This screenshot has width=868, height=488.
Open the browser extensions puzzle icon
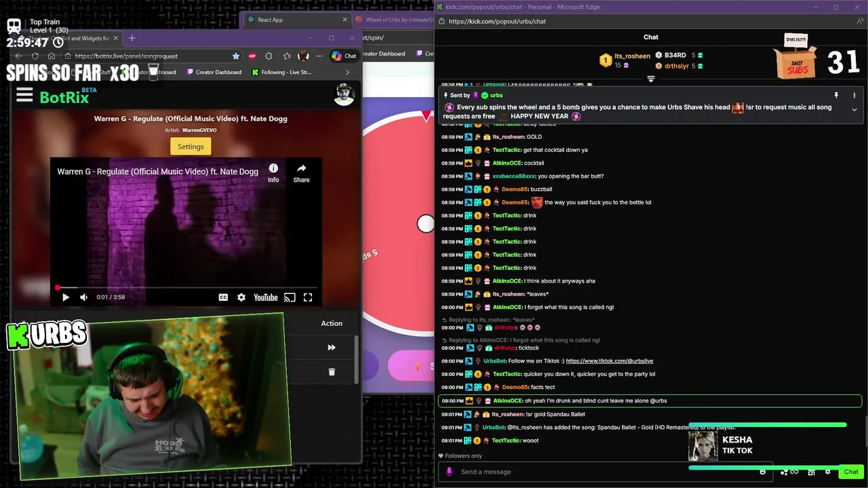point(269,56)
